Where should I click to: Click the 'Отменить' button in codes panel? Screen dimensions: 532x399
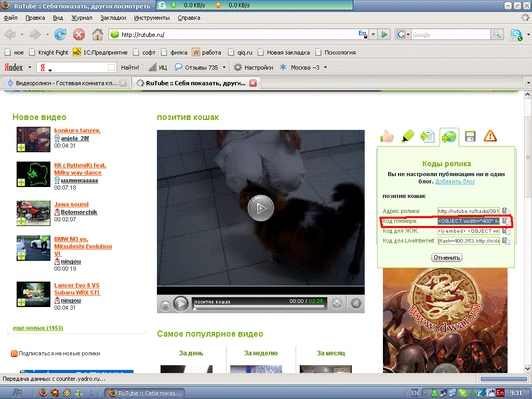pyautogui.click(x=446, y=258)
